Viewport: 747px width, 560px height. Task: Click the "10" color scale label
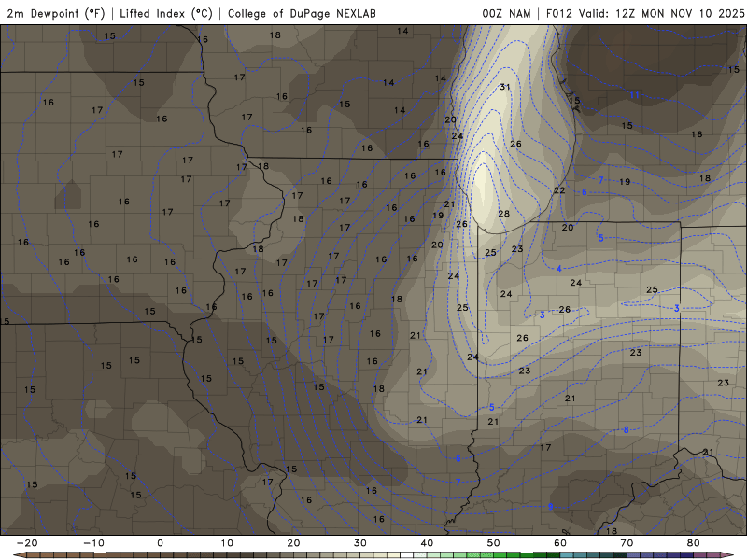click(x=227, y=543)
